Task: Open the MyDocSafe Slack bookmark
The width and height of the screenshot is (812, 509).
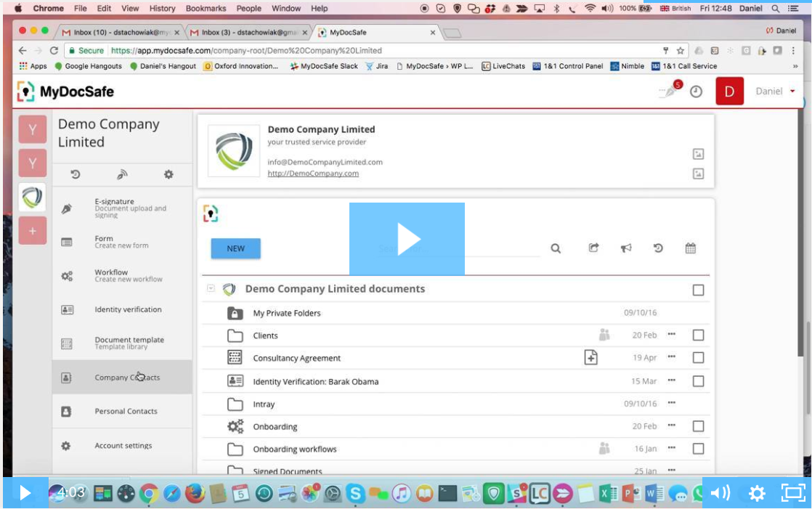Action: 324,66
